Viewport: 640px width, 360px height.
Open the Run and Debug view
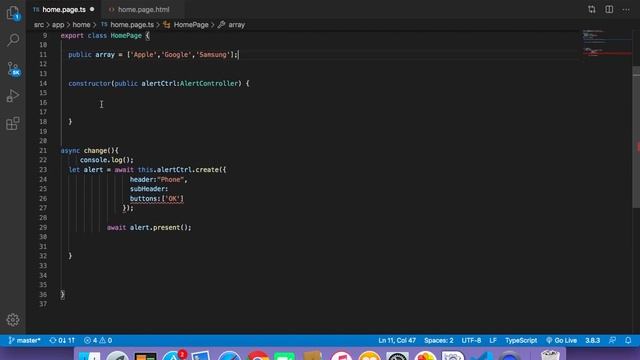13,96
